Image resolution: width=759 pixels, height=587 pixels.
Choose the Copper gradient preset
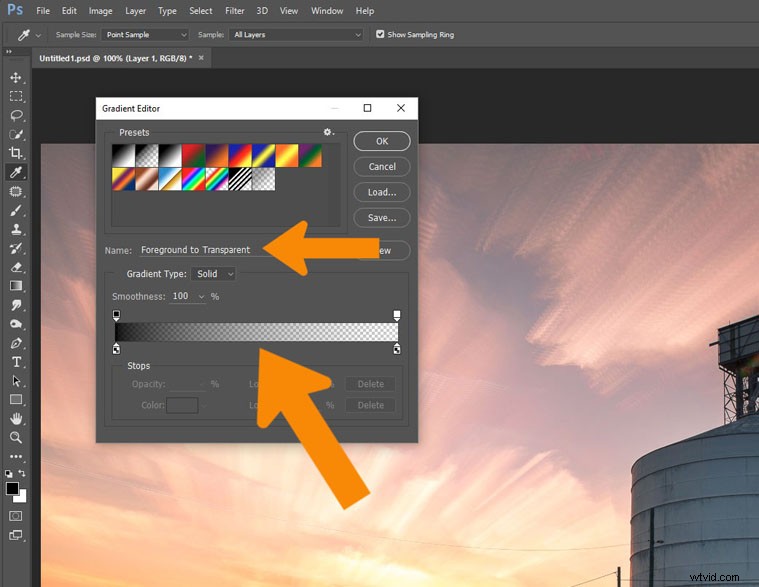tap(147, 179)
